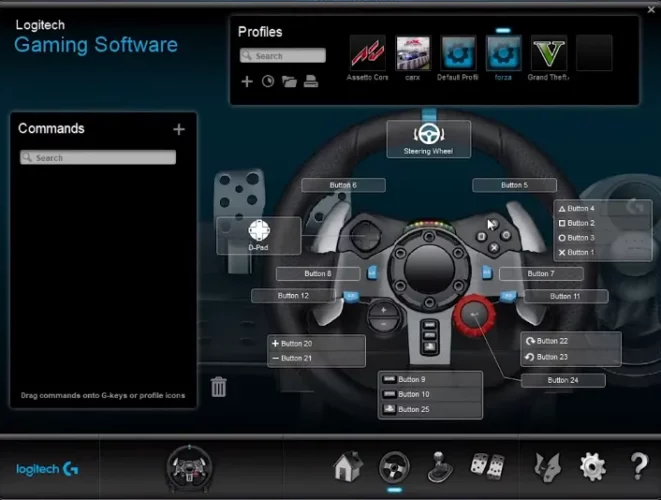
Task: Select rotate-left Button 23 entry
Action: [571, 357]
